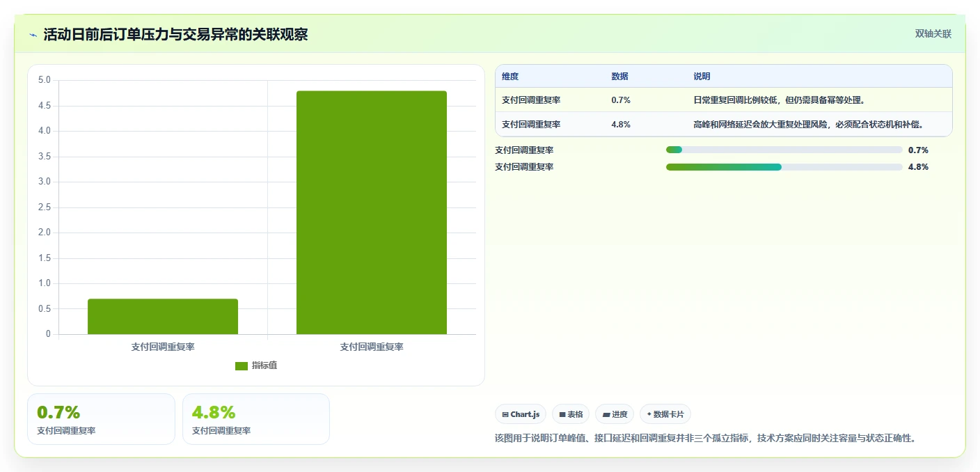Click the short 0.7 chart bar
This screenshot has width=980, height=472.
click(163, 317)
